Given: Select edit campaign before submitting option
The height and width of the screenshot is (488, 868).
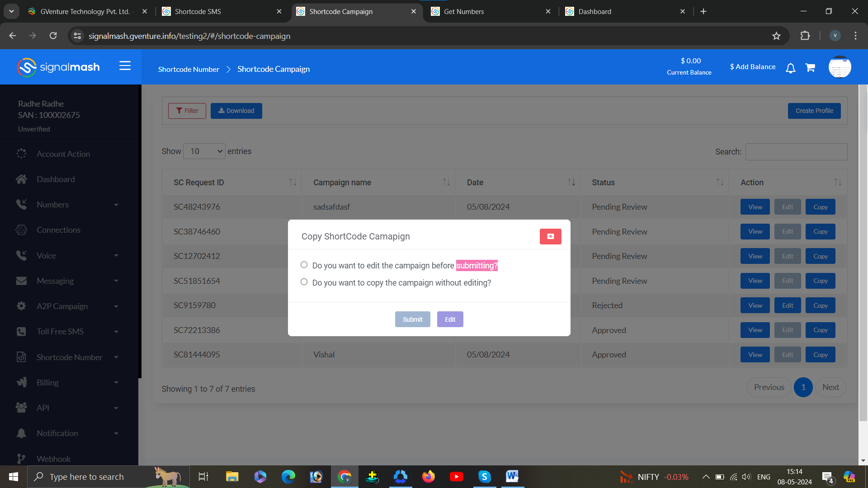Looking at the screenshot, I should pos(304,265).
